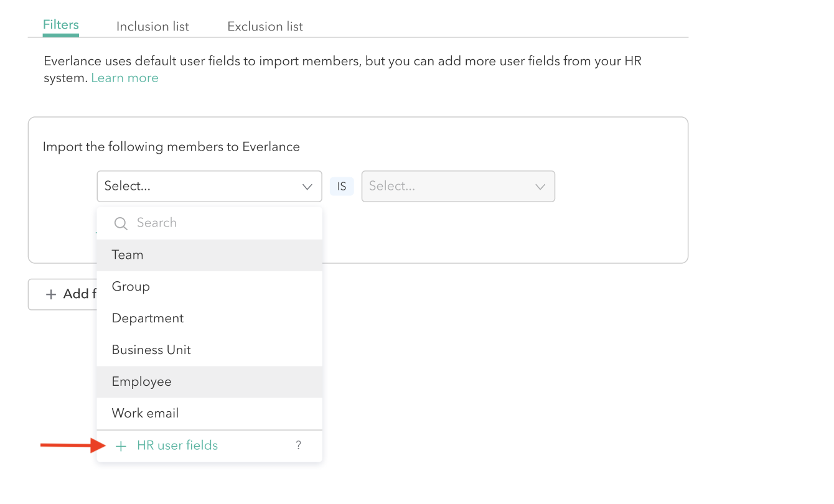Choose Team from the dropdown list

(x=128, y=255)
